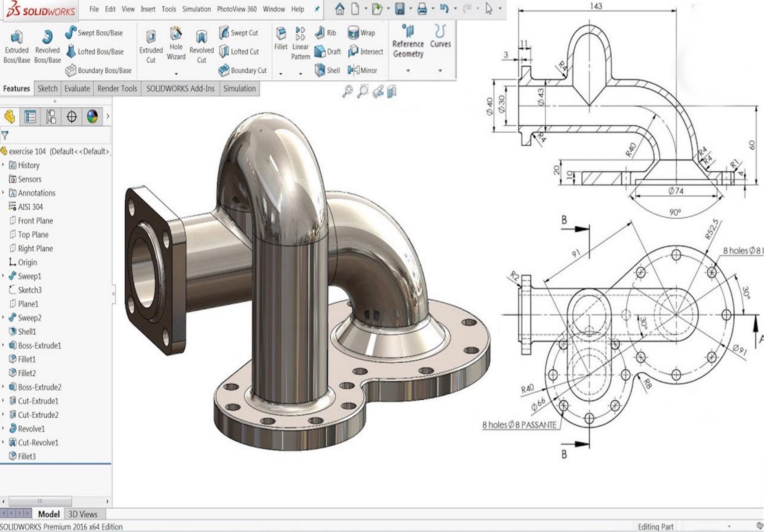764x532 pixels.
Task: Click the Home icon in top toolbar
Action: 339,9
